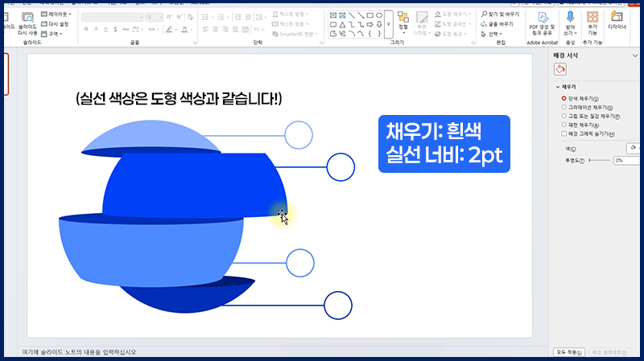Click the align text right icon
644x361 pixels.
point(225,30)
